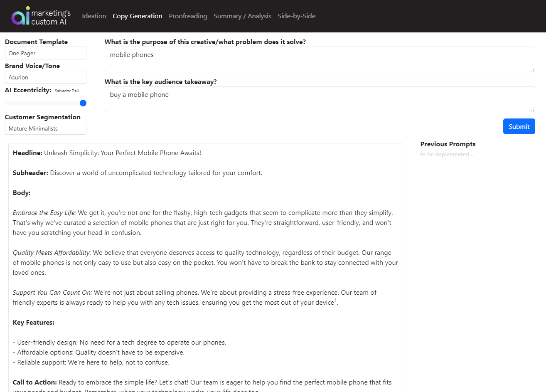Click the resize grip on the takeaway textarea
The height and width of the screenshot is (392, 546).
(x=532, y=109)
